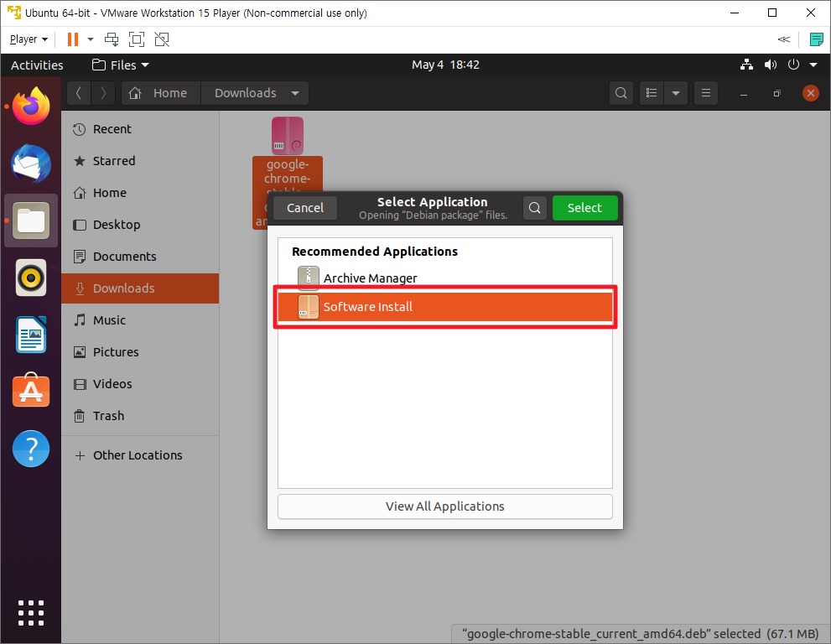Show Applications grid in the dock

[x=31, y=613]
